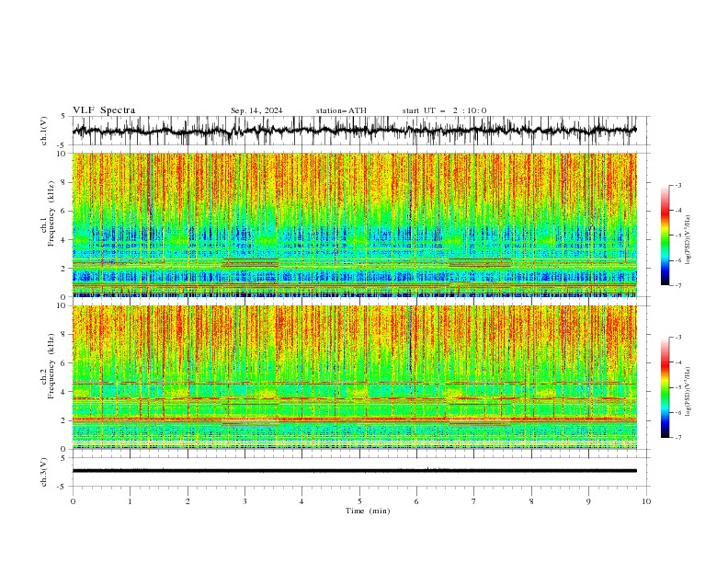Click time axis tick label "9"

[x=588, y=501]
